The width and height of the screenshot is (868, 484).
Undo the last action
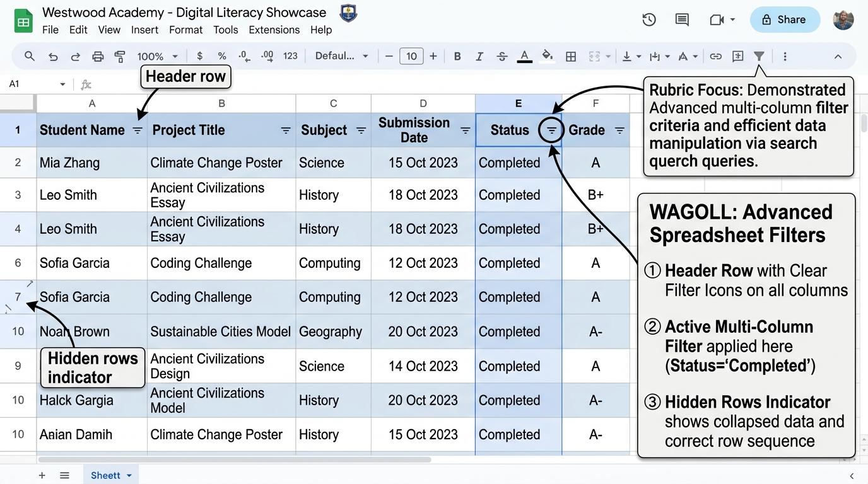point(53,57)
